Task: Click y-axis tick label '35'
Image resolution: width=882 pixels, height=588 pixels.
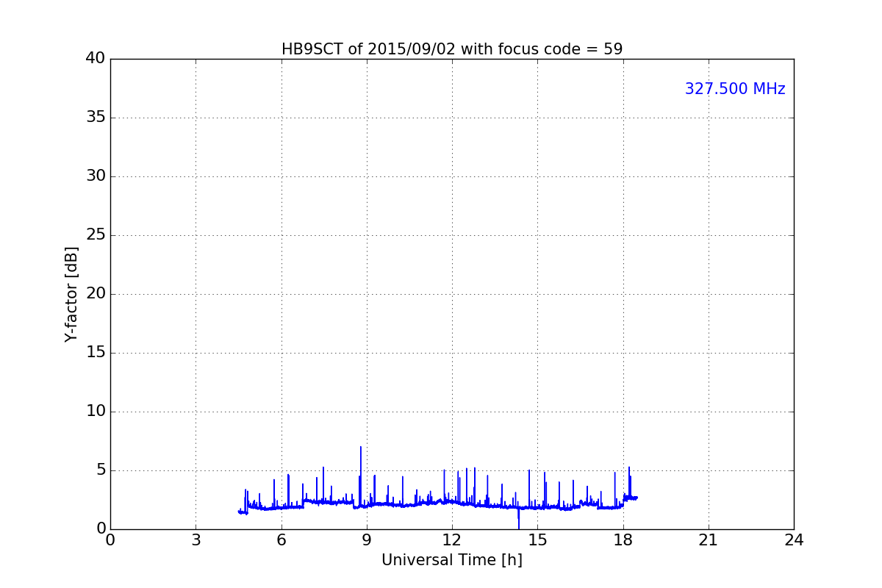Action: coord(96,118)
